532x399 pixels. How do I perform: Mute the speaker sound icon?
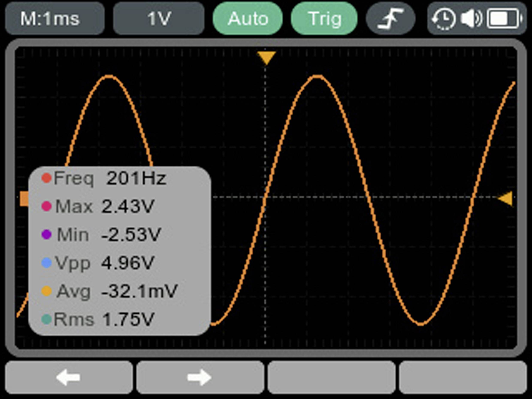[x=471, y=19]
